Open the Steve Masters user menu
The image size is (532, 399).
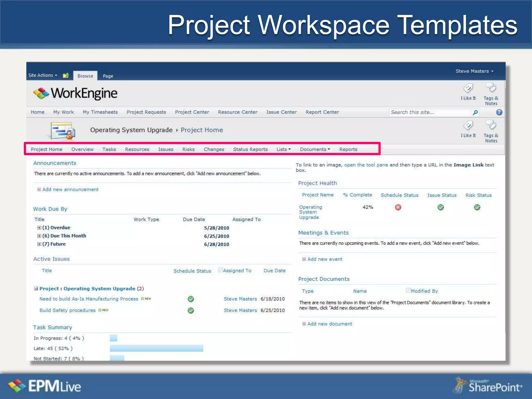(474, 71)
